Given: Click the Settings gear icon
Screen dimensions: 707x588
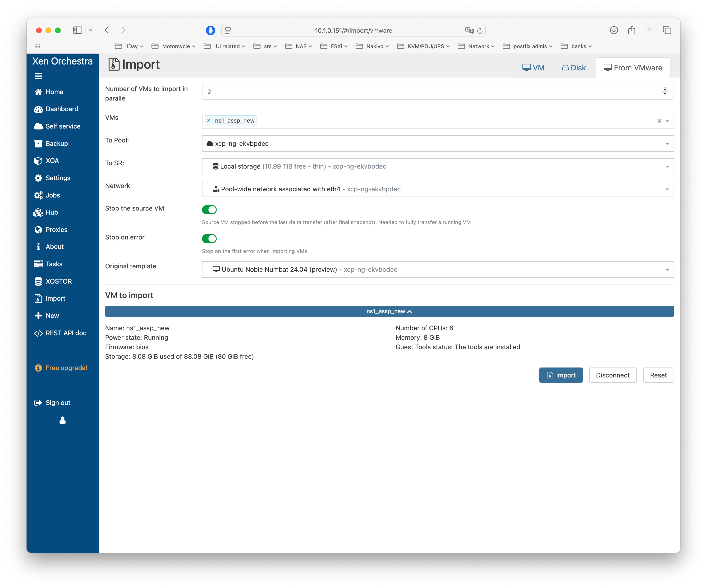Looking at the screenshot, I should tap(38, 178).
